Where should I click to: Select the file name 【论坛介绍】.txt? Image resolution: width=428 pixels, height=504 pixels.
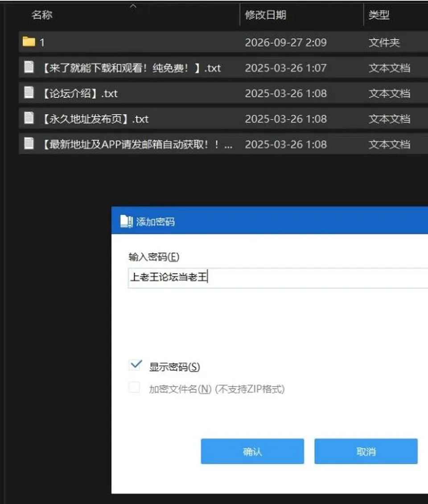coord(80,94)
